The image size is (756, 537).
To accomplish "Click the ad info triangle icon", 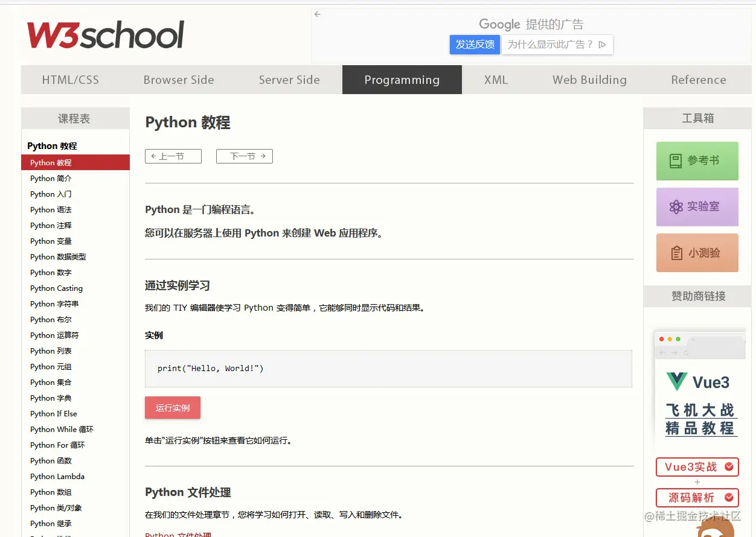I will pos(602,45).
